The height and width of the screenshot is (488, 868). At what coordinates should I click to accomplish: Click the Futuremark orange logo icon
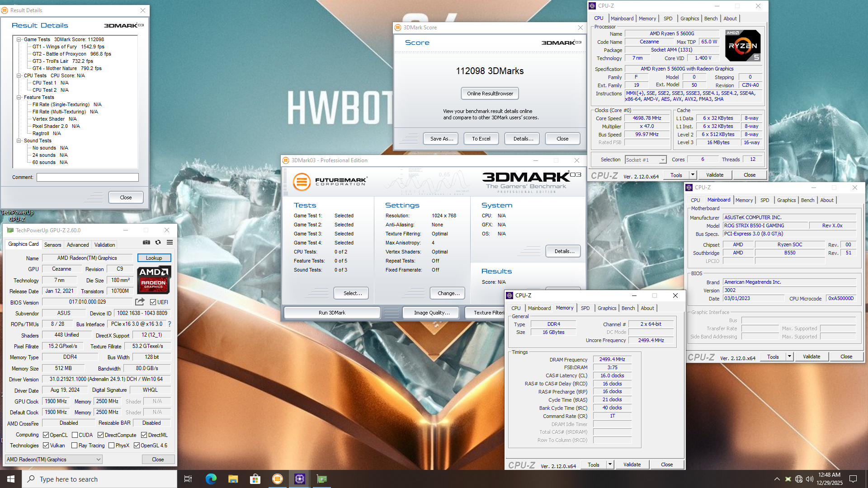point(302,182)
